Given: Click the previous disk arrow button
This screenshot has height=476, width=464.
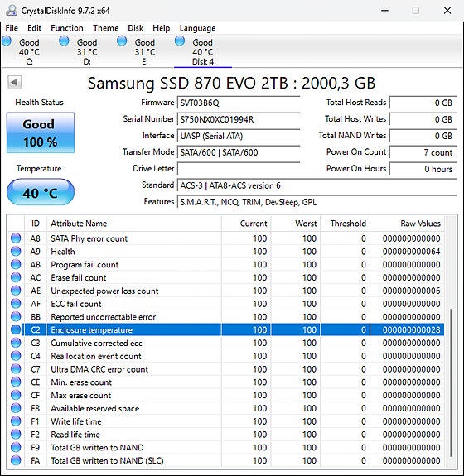Looking at the screenshot, I should click(x=14, y=82).
